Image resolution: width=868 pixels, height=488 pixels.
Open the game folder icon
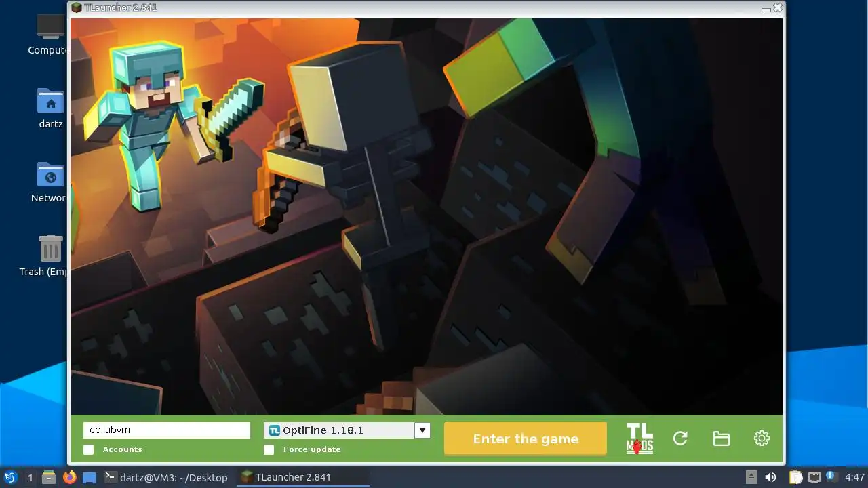click(x=721, y=439)
